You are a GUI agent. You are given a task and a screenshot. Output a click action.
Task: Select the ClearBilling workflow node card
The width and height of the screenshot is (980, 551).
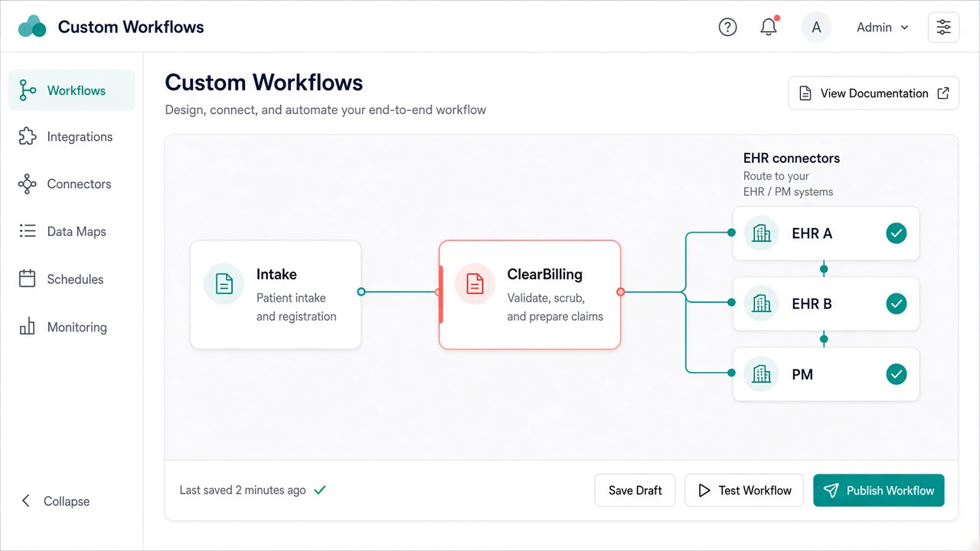530,295
